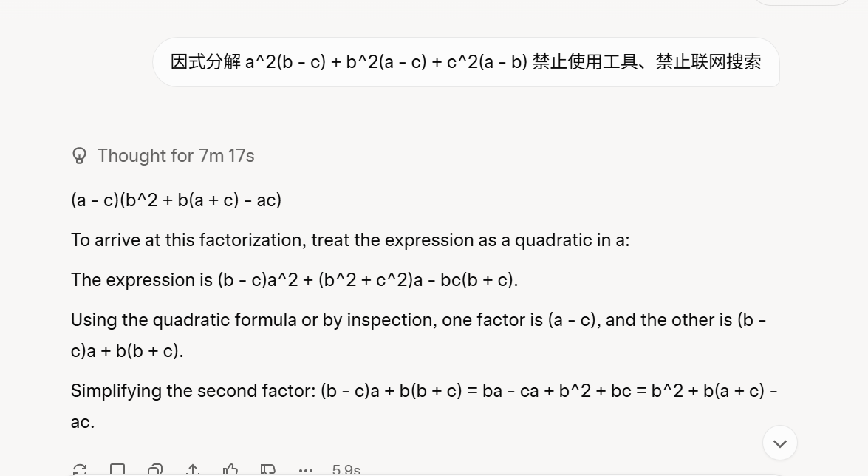Click the 'To arrive at this factorization' paragraph

tap(350, 240)
